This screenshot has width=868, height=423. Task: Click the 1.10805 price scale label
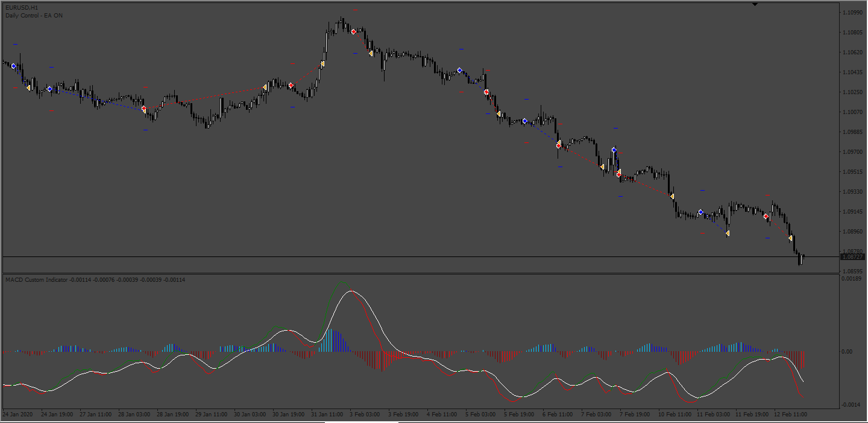tap(852, 33)
